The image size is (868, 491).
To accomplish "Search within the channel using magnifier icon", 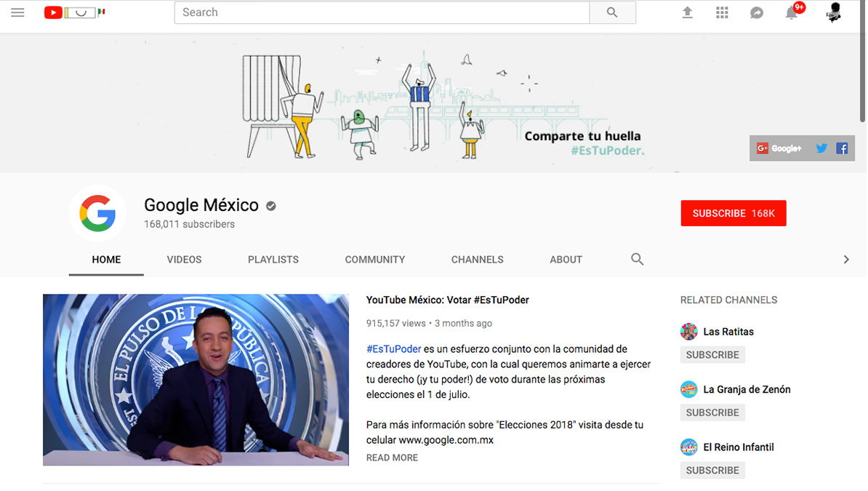I will (637, 259).
